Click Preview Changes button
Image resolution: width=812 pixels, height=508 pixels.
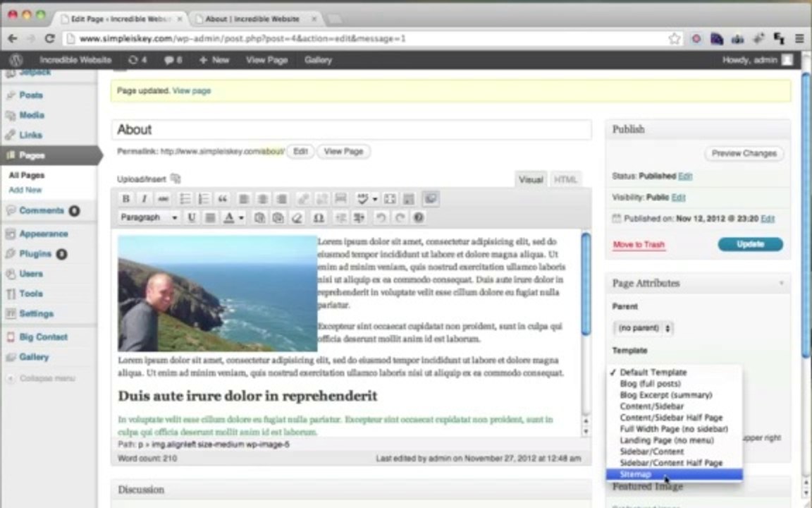(744, 153)
